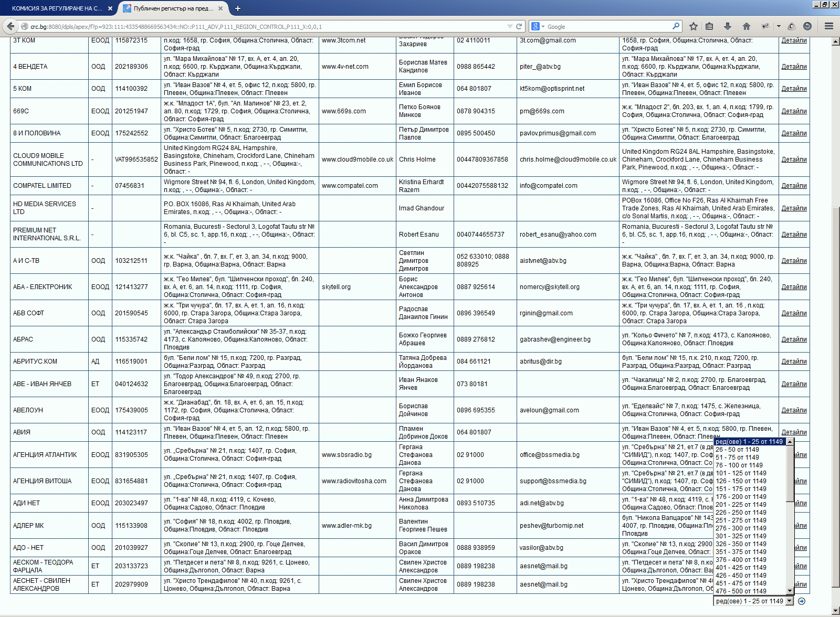Click the email gabrashev@engineer.bg
840x617 pixels.
555,339
